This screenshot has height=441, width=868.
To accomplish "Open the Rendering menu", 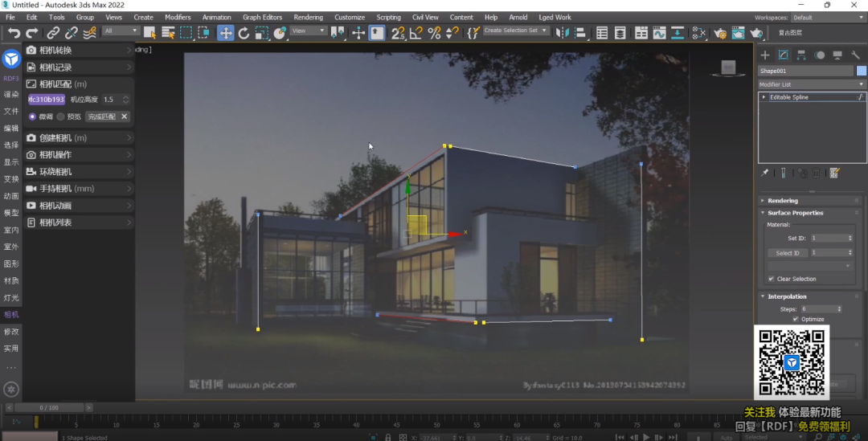I will pos(309,17).
